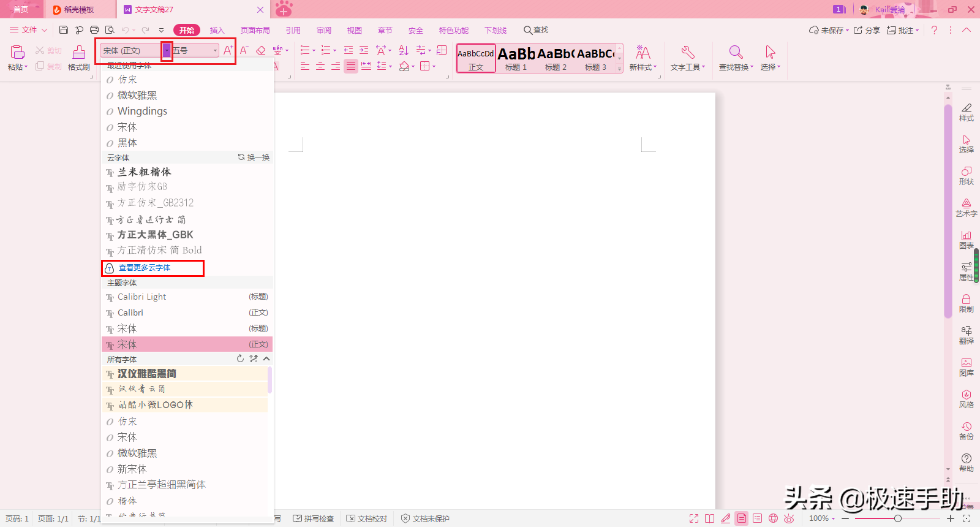
Task: Switch to the 引用 (References) tab
Action: (293, 30)
